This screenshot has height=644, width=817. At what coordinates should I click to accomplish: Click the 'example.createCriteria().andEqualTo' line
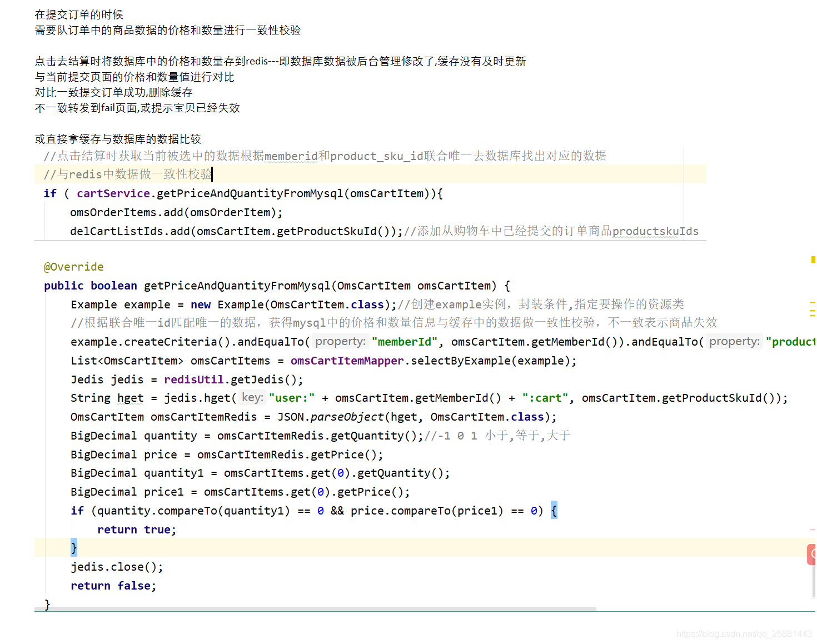coord(442,342)
